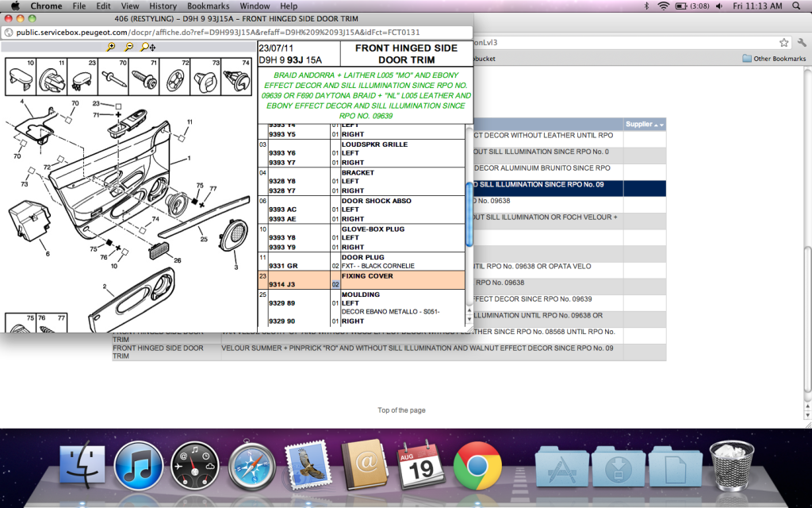Open Dashboard from the Dock

point(195,465)
